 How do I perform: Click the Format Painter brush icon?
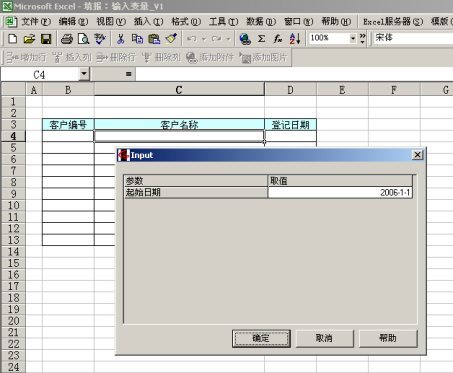coord(171,39)
